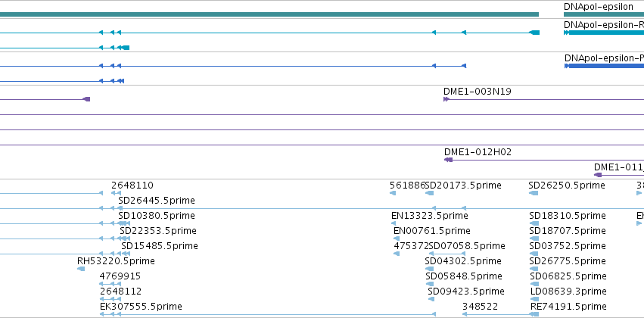Click the SD26445.5prime EST label
This screenshot has width=644, height=318.
(157, 201)
